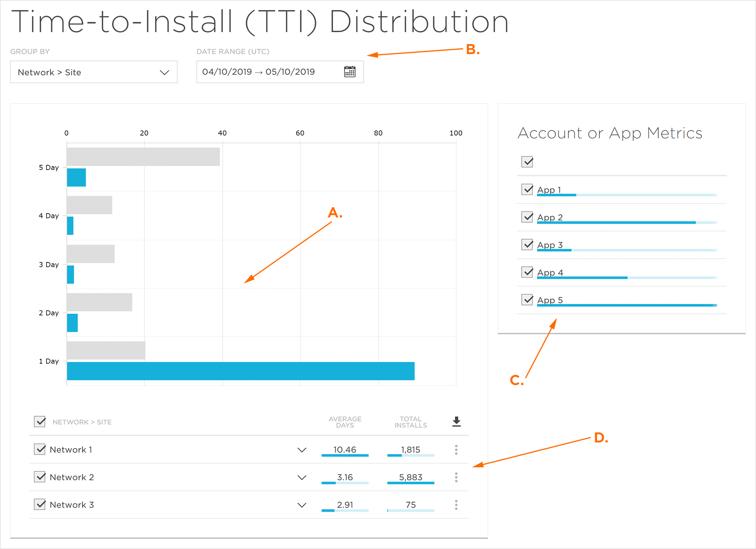The width and height of the screenshot is (756, 549).
Task: Toggle the select-all apps checkbox
Action: pos(527,162)
